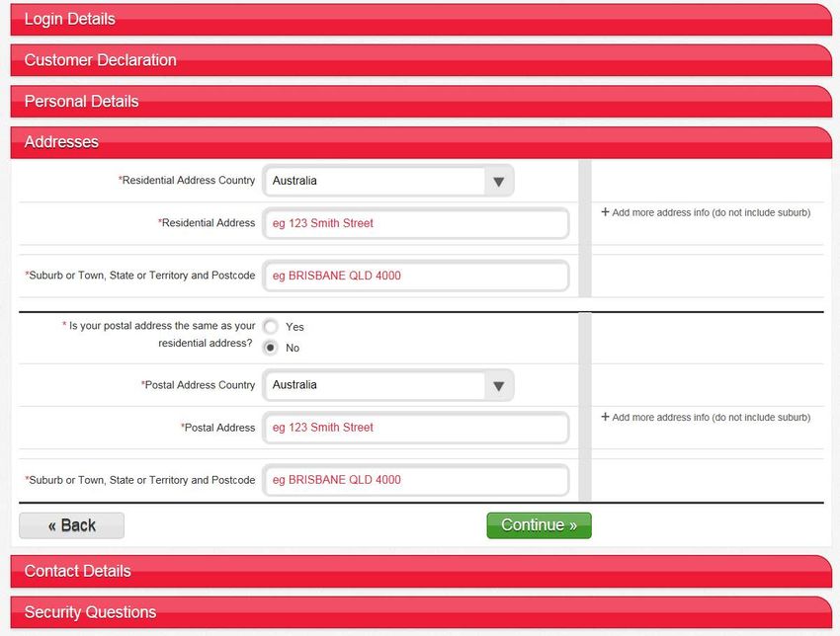
Task: Click the Back button
Action: (72, 525)
